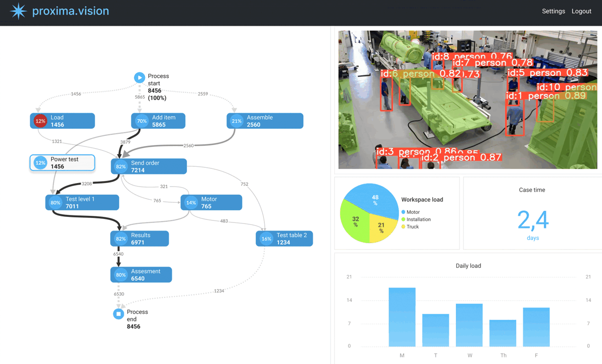
Task: Click Monday's bar in the Daily load chart
Action: click(x=402, y=316)
